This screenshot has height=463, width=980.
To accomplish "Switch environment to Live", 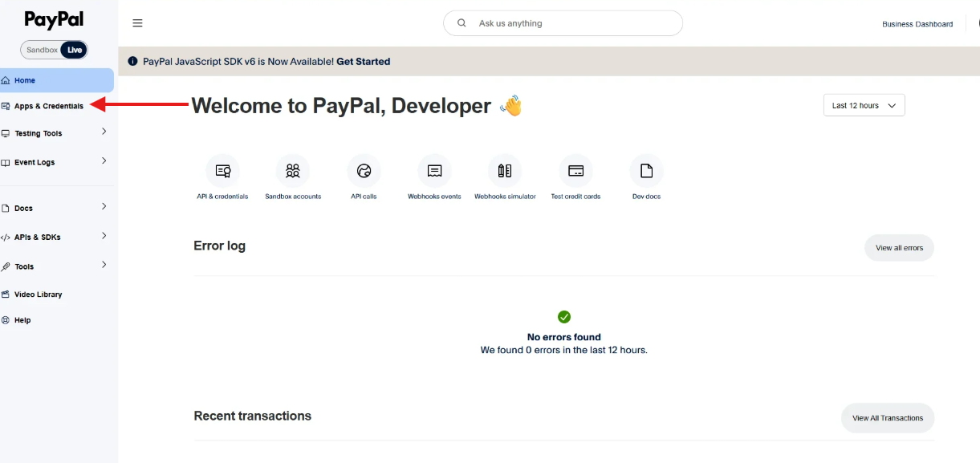I will [x=74, y=50].
